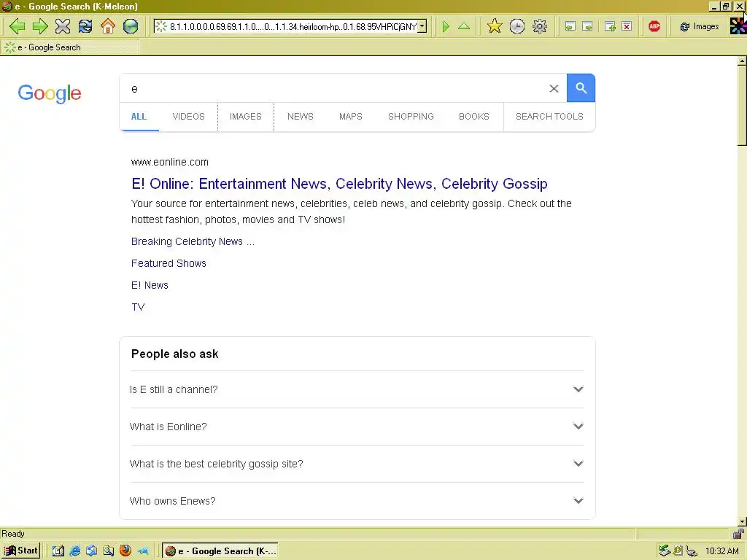Stop page loading with the X icon
The height and width of the screenshot is (560, 747).
(x=63, y=26)
